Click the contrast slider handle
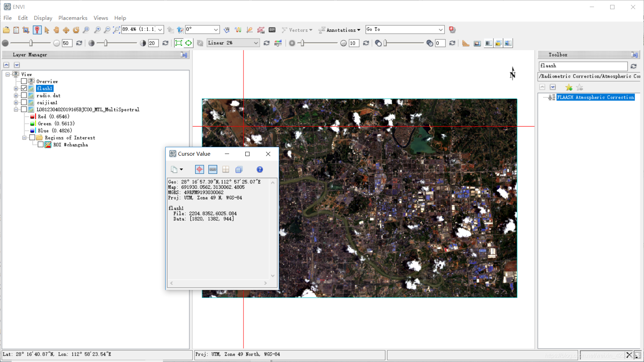The width and height of the screenshot is (644, 362). click(106, 43)
